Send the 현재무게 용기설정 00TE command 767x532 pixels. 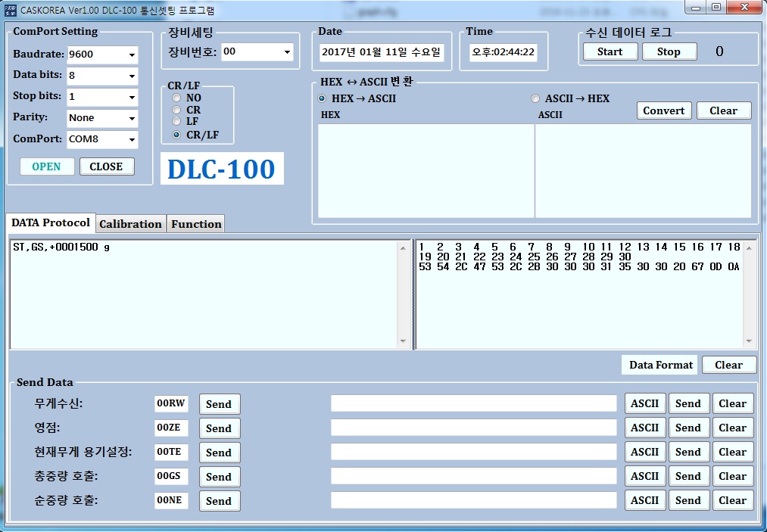[219, 453]
